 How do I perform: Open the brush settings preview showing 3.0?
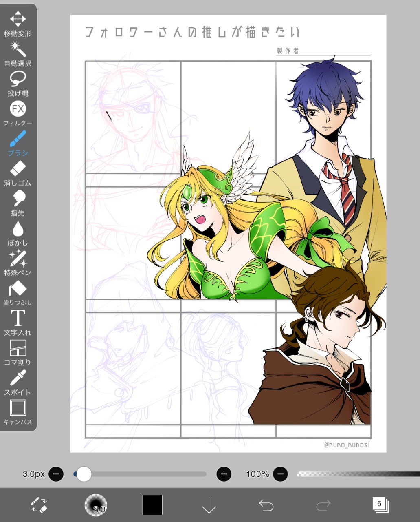coord(96,505)
